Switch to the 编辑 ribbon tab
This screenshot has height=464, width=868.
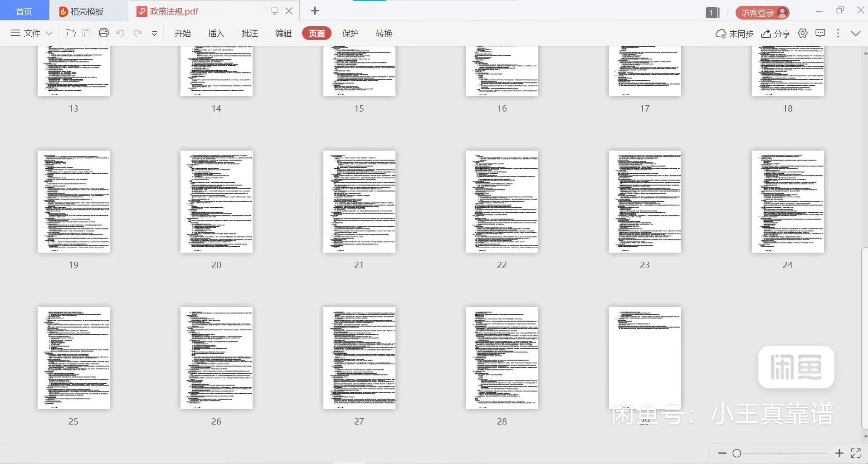coord(283,33)
